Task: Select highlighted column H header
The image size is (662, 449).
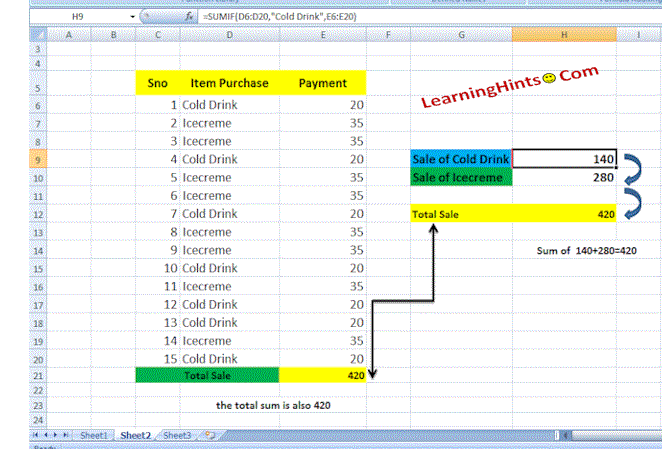Action: click(x=564, y=35)
